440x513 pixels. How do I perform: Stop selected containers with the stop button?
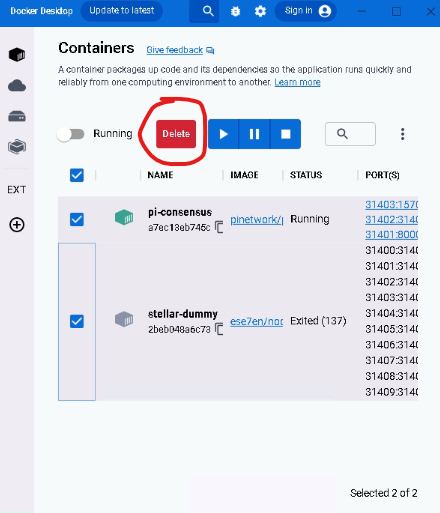coord(286,134)
